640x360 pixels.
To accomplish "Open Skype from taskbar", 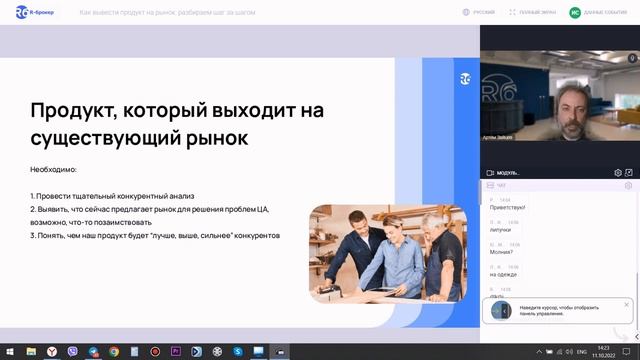I will point(238,351).
